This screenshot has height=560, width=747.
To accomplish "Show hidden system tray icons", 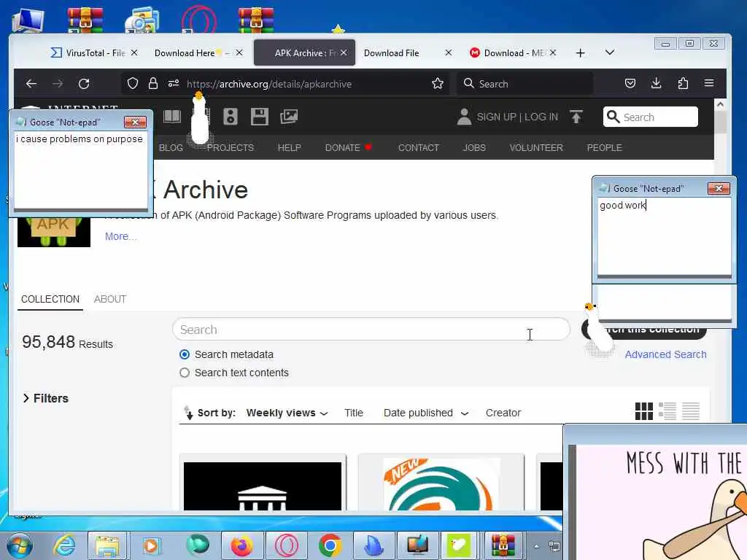I will click(536, 546).
